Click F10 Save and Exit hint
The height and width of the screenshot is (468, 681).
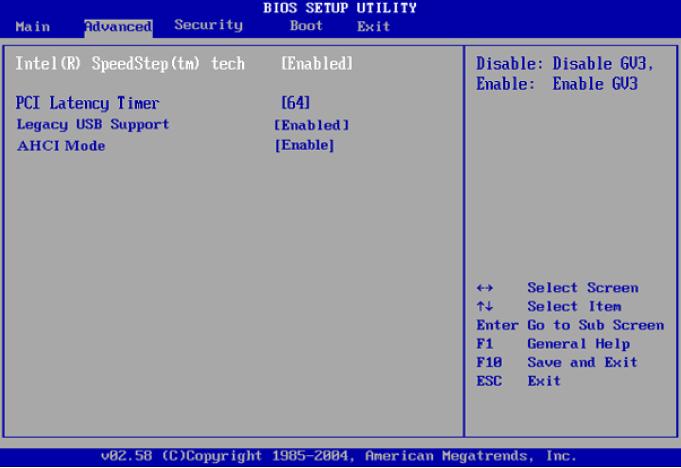[556, 362]
